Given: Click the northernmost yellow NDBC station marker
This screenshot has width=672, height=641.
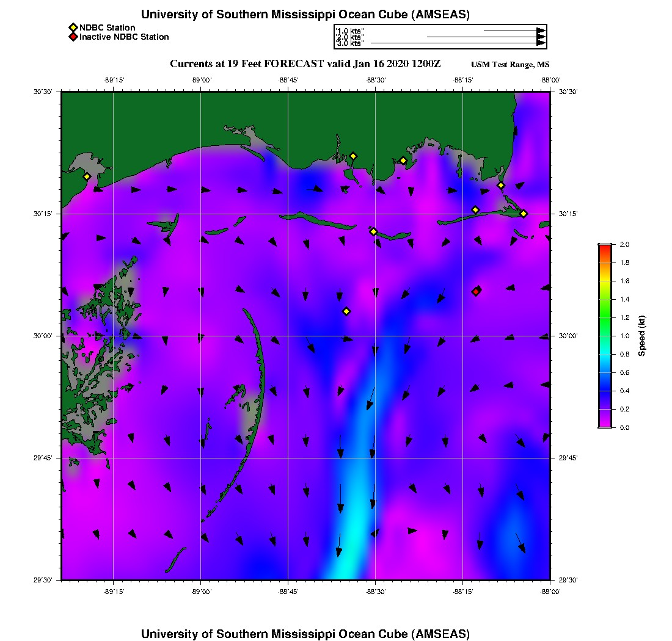Looking at the screenshot, I should 353,156.
